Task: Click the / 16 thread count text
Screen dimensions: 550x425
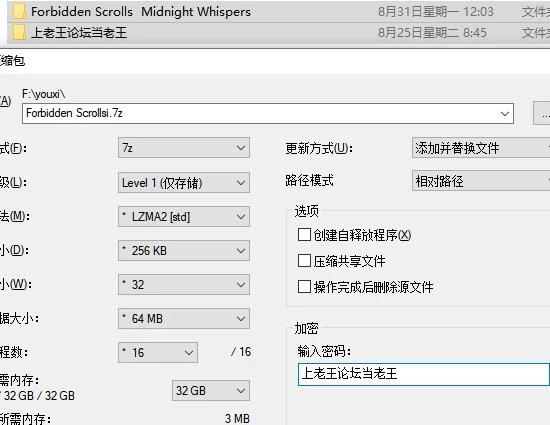Action: [241, 352]
